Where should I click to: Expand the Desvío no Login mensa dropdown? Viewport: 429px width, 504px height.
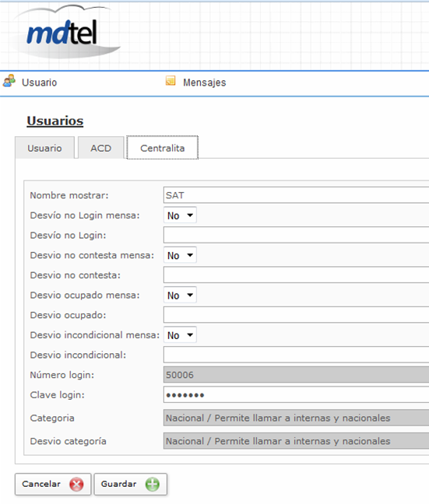coord(180,215)
